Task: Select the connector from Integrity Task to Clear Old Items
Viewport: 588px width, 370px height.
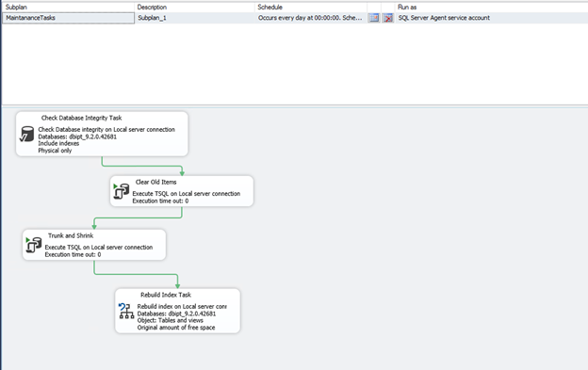Action: [142, 166]
